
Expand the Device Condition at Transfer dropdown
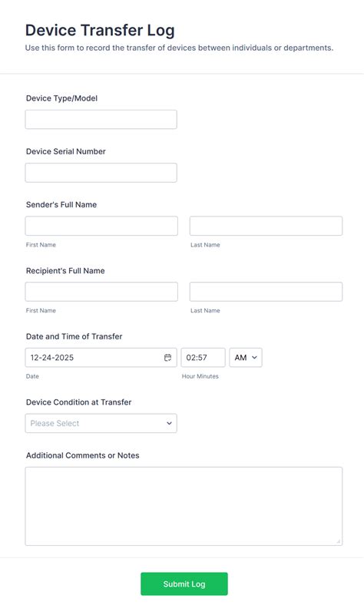click(101, 423)
